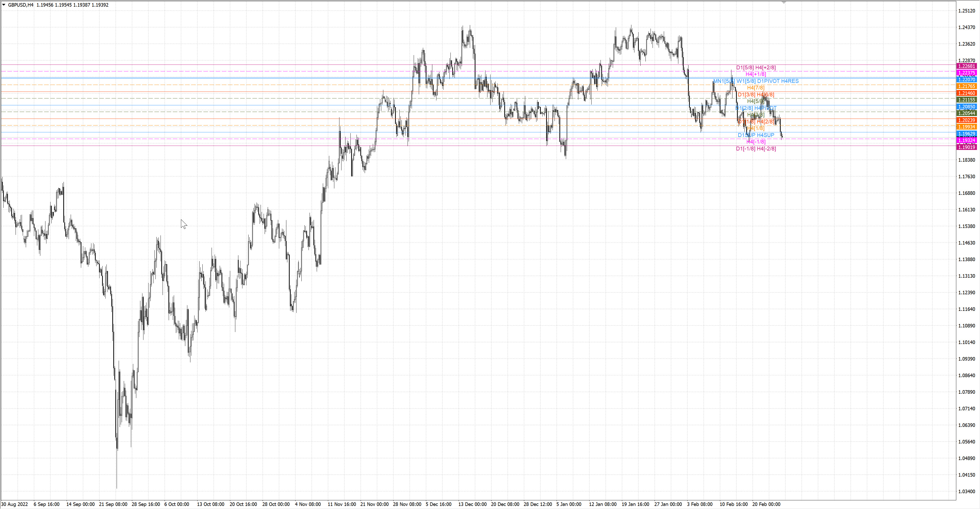This screenshot has height=509, width=980.
Task: Click the 30 Aug 2022 date label
Action: pos(15,504)
